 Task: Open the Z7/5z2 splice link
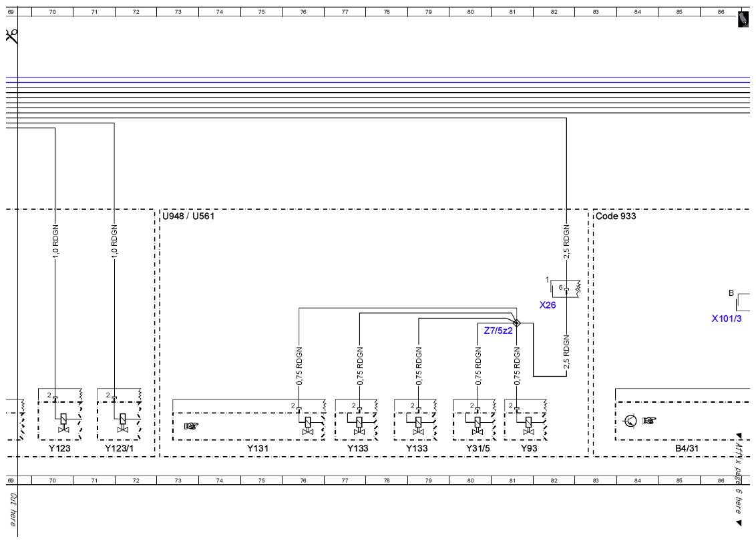pyautogui.click(x=498, y=331)
